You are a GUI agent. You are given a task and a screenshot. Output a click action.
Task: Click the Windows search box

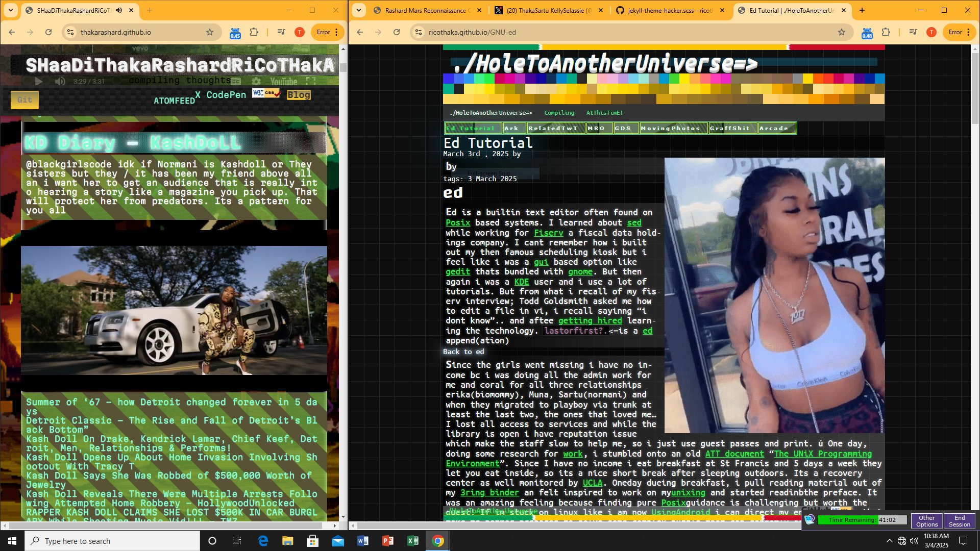point(112,541)
